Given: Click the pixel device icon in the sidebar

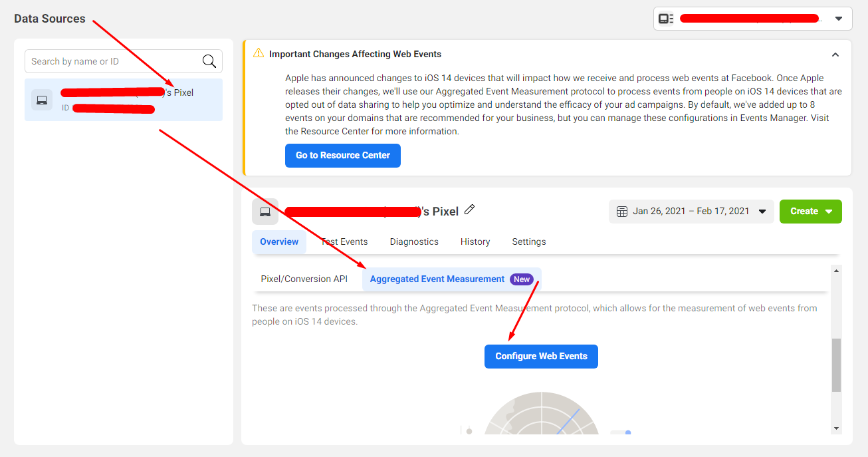Looking at the screenshot, I should [x=42, y=100].
